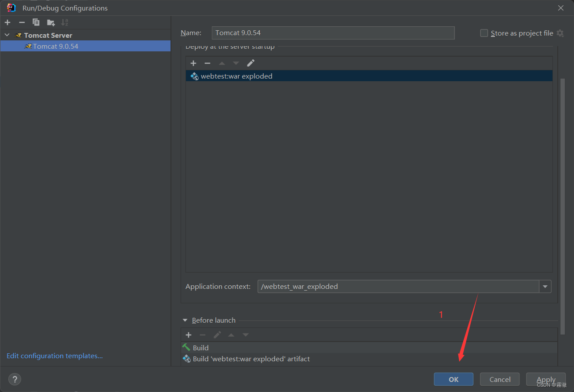The image size is (574, 392).
Task: Click the help question mark button
Action: tap(15, 379)
